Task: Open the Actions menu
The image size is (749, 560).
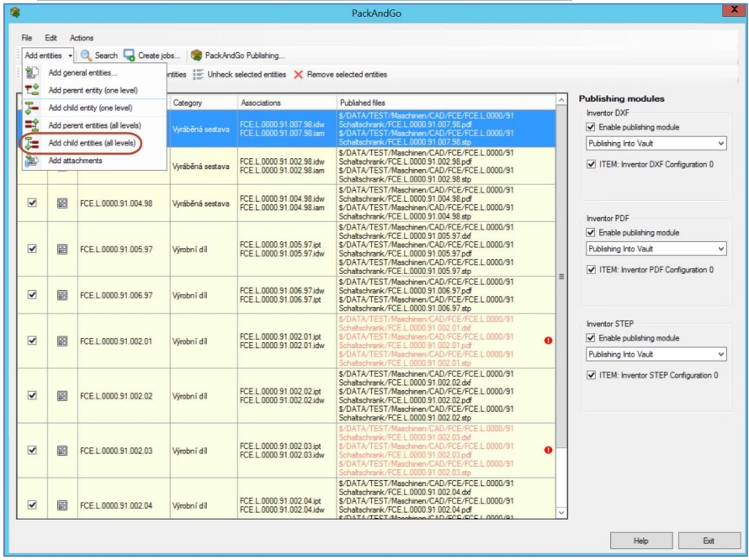Action: point(82,38)
